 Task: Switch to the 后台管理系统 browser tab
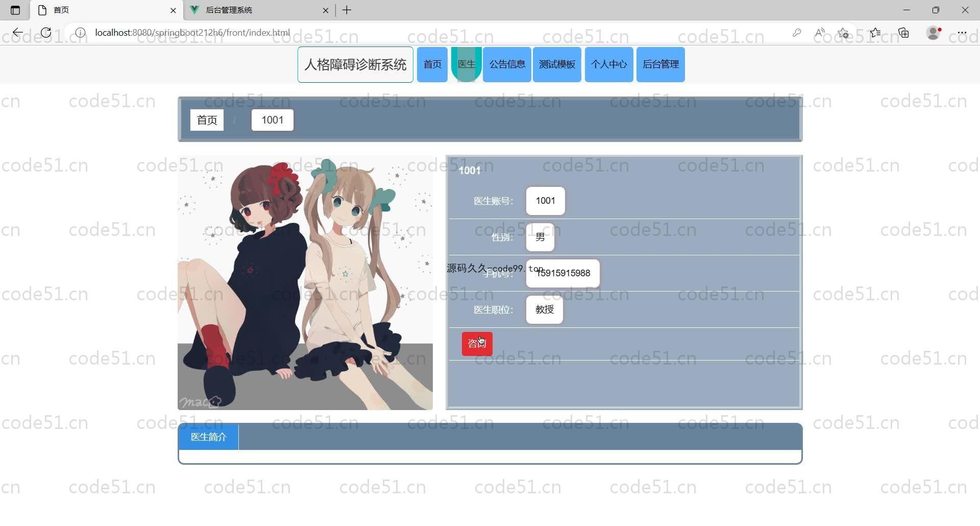258,10
